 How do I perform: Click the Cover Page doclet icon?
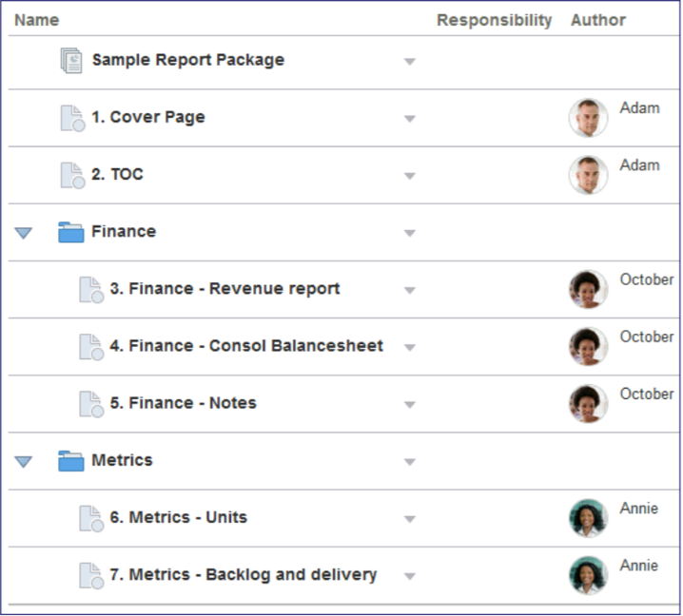click(72, 119)
